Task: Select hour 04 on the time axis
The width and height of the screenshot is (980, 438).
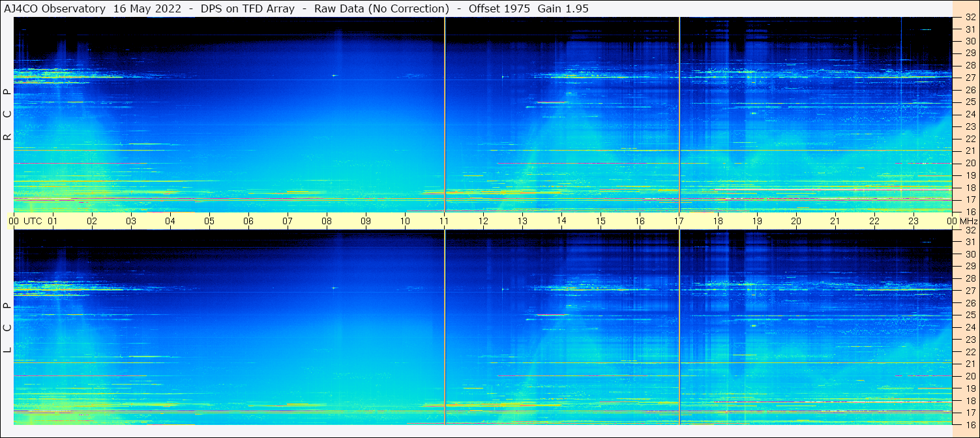Action: pos(170,221)
